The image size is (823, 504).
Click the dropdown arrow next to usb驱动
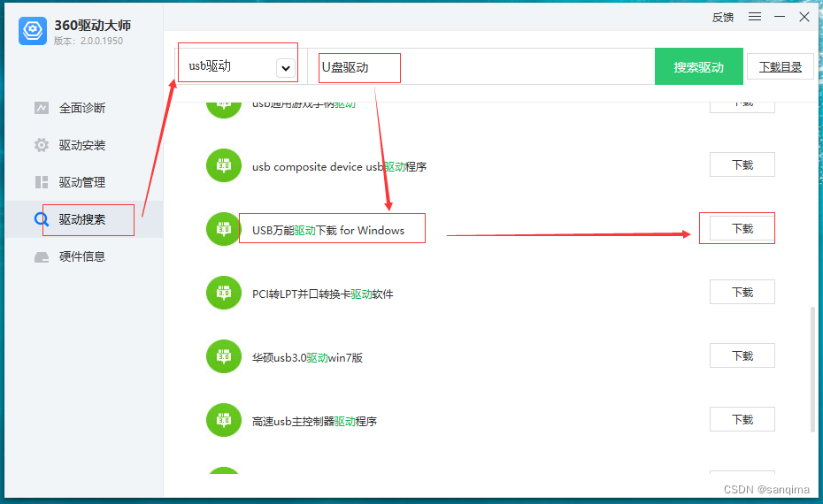click(286, 68)
